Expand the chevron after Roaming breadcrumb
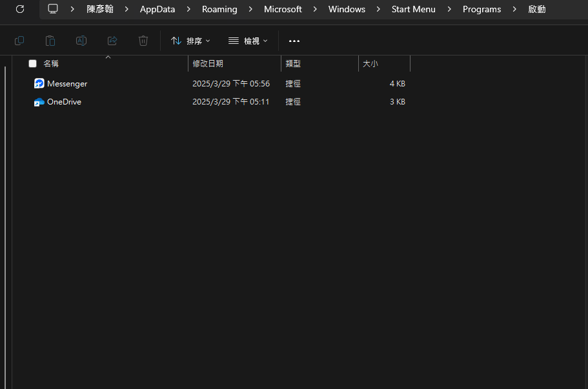The width and height of the screenshot is (588, 389). 250,9
